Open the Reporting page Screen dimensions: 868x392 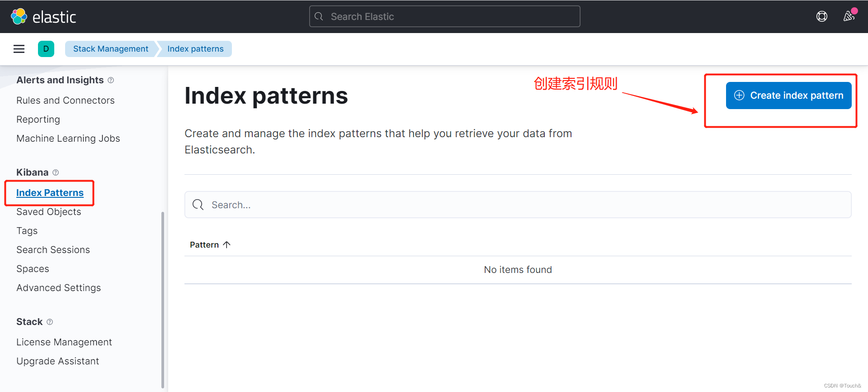[38, 120]
